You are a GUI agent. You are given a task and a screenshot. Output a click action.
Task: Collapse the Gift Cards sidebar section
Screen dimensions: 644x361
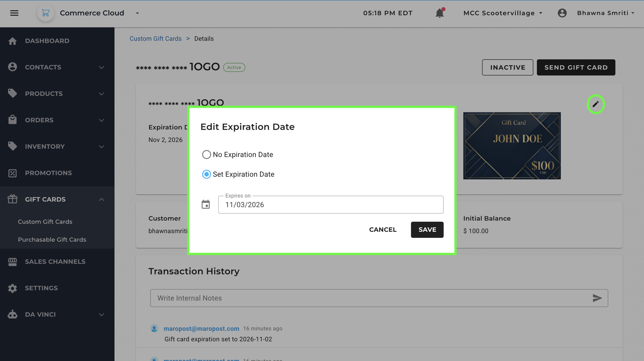pos(101,199)
